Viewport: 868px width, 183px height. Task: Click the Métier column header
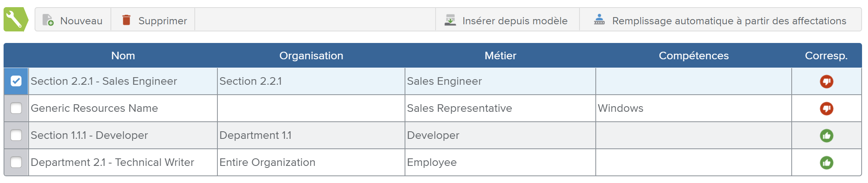click(x=500, y=56)
